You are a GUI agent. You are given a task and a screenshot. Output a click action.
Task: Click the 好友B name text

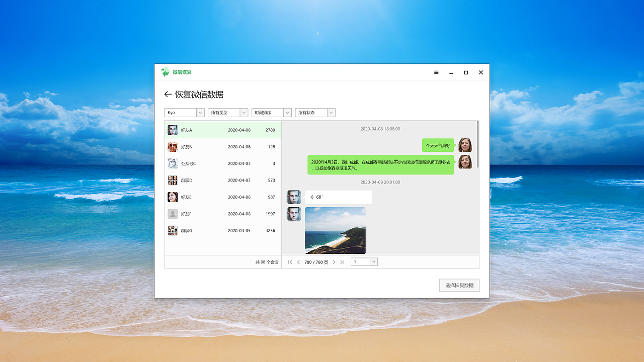[x=187, y=147]
